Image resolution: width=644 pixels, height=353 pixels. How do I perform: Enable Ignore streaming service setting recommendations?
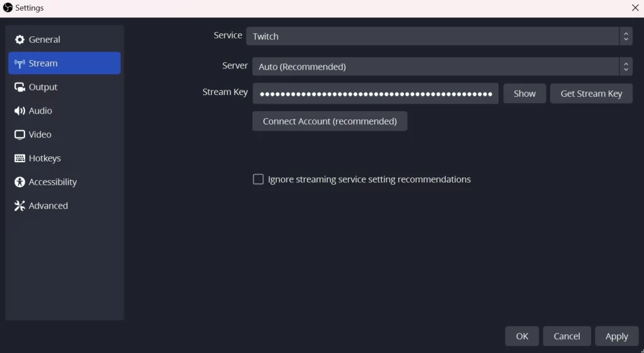click(x=258, y=179)
